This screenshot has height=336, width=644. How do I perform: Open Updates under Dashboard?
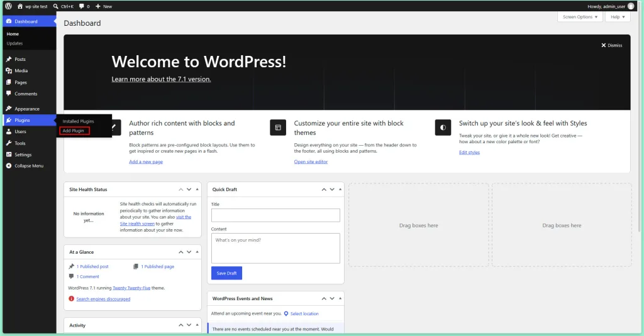click(x=15, y=43)
